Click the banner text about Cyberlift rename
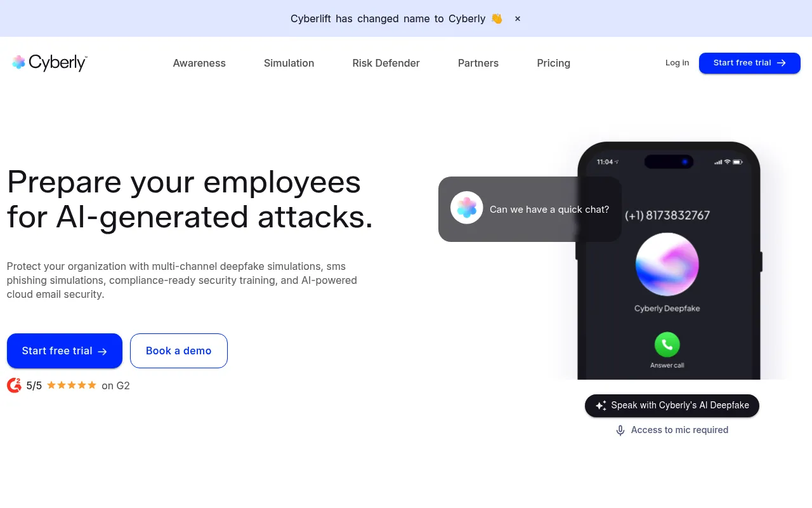The image size is (812, 508). coord(396,18)
